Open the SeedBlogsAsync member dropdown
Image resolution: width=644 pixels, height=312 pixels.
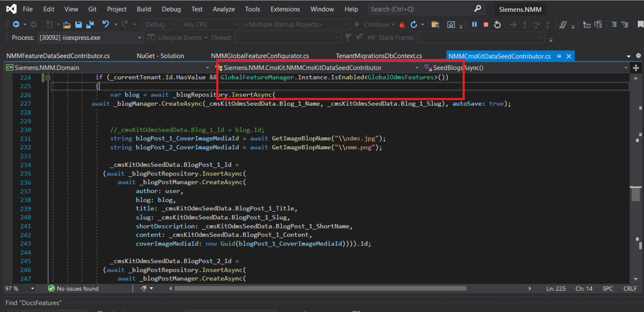pyautogui.click(x=626, y=68)
